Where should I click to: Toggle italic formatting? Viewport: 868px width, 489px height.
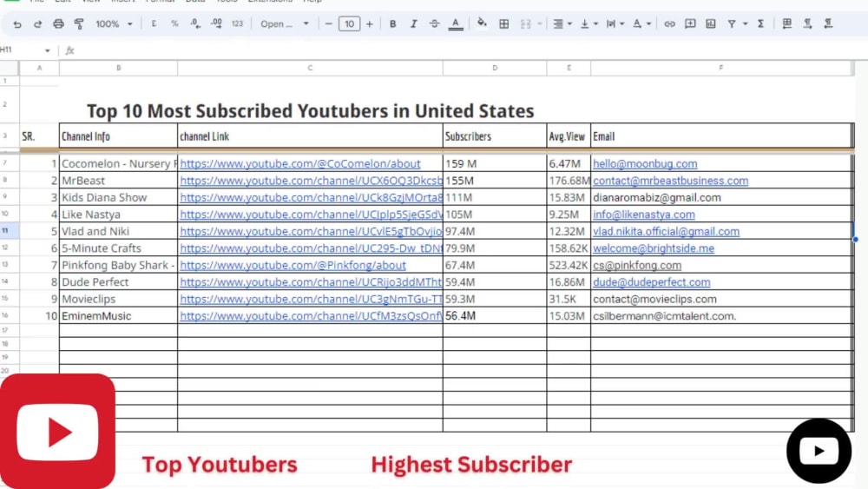413,23
